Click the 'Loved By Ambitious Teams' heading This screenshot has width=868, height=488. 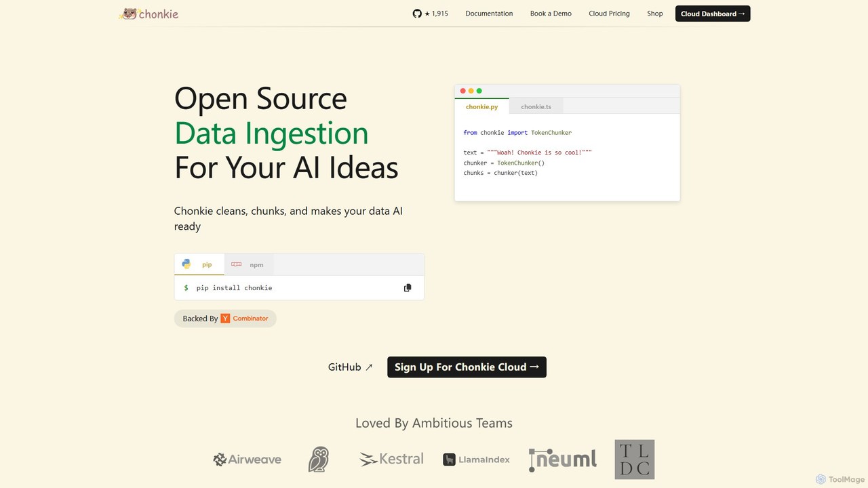tap(434, 423)
